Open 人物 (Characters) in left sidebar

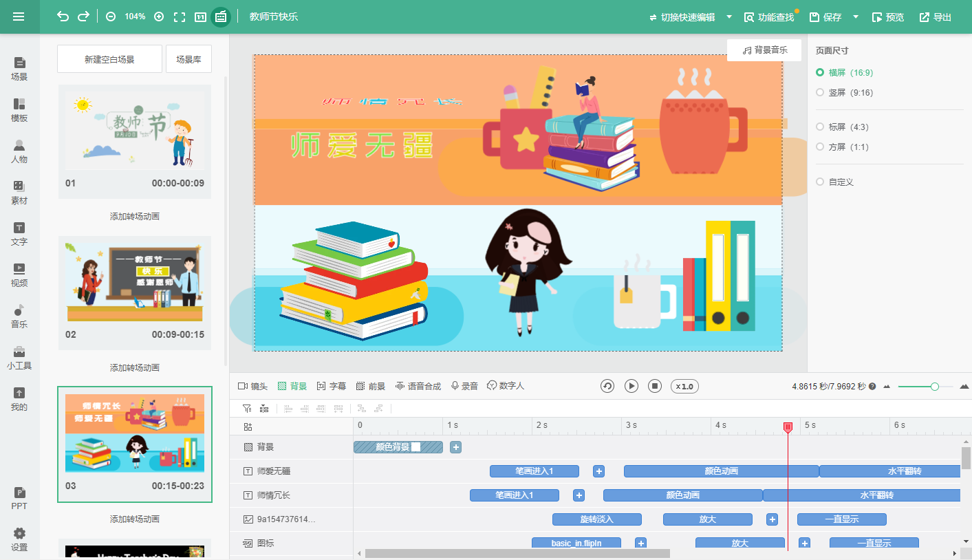coord(19,151)
